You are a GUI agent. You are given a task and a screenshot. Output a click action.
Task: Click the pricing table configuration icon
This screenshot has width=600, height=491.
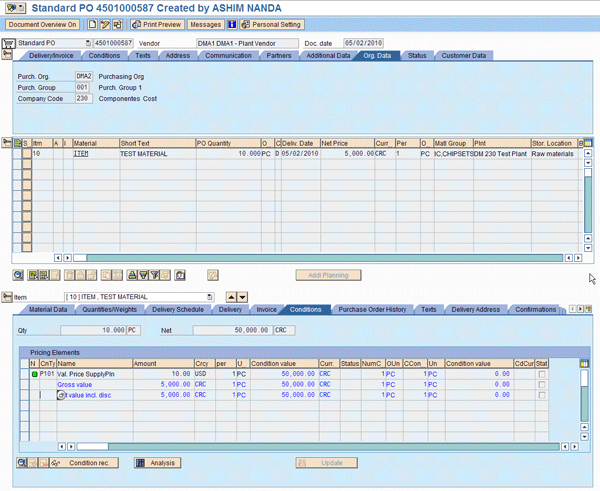(586, 363)
